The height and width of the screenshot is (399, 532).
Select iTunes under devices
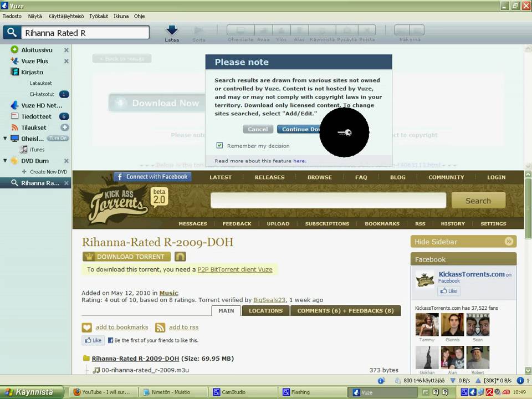(37, 150)
